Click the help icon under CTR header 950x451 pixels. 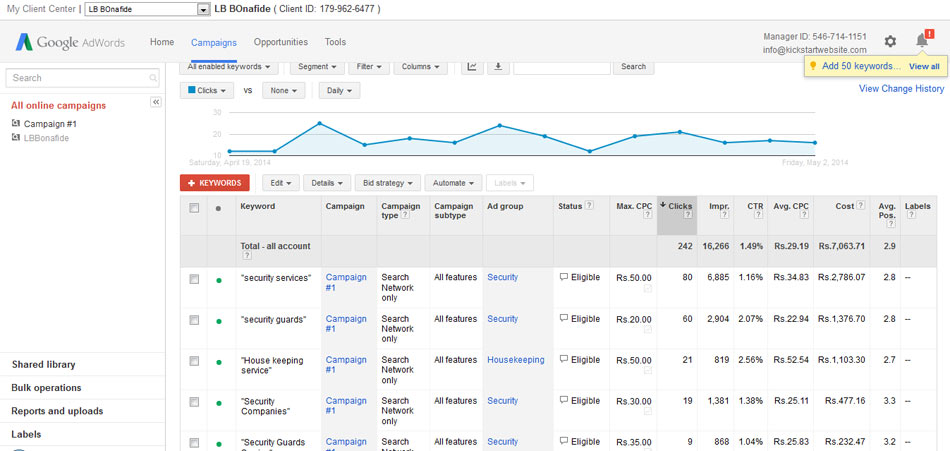pyautogui.click(x=759, y=215)
